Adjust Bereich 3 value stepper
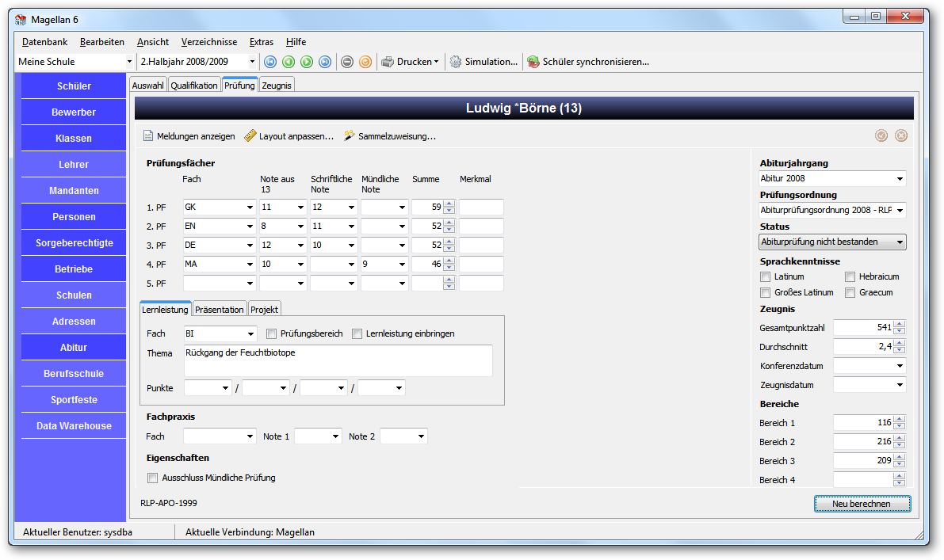 [900, 461]
